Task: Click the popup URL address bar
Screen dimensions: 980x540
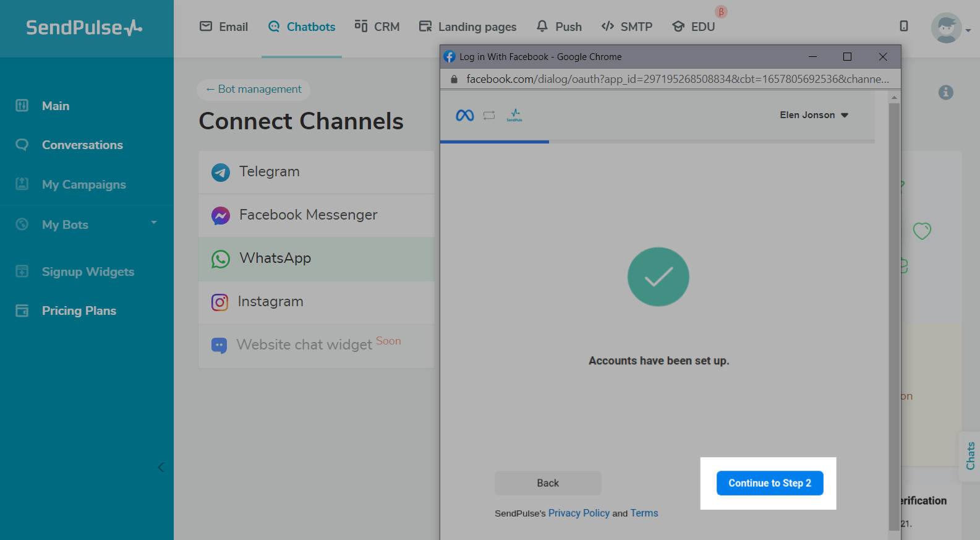Action: coord(677,79)
